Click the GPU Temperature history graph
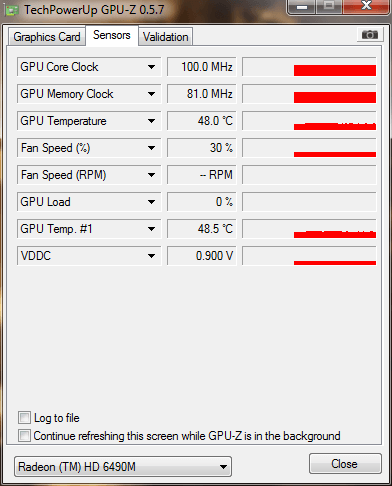 tap(309, 121)
